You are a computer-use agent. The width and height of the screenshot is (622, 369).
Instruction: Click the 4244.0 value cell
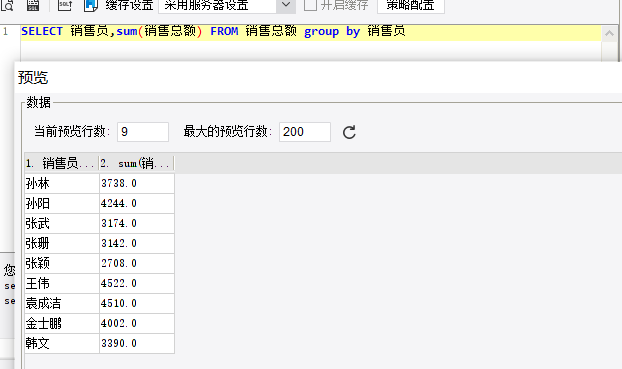click(137, 204)
